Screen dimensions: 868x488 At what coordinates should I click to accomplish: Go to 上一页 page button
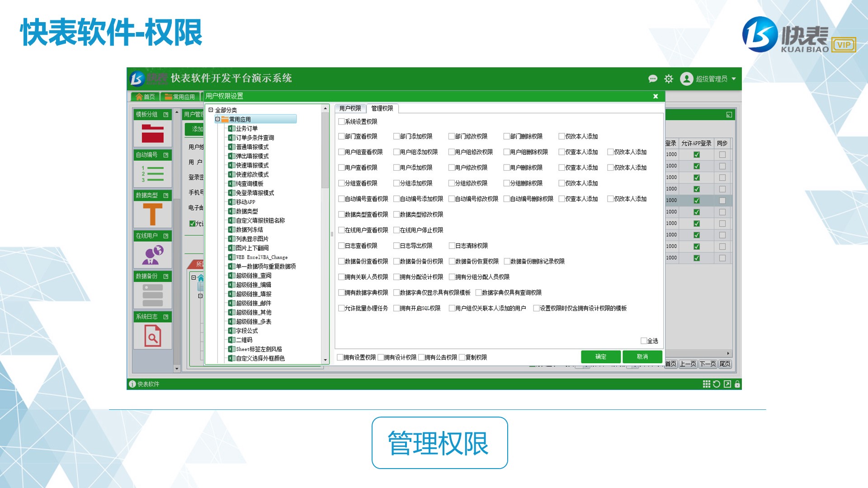[x=688, y=364]
